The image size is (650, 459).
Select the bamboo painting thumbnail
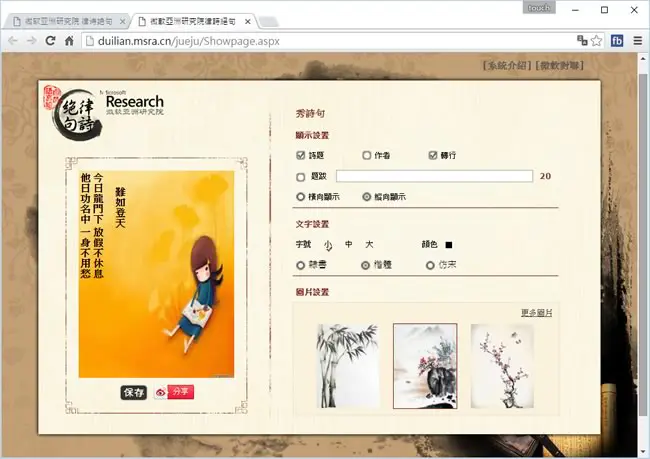(348, 366)
